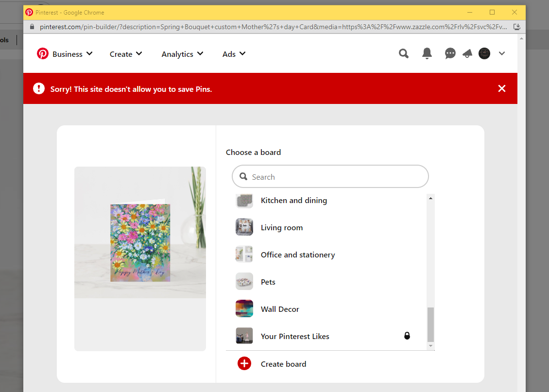Click the Wall Decor board thumbnail
Image resolution: width=549 pixels, height=392 pixels.
click(x=244, y=308)
